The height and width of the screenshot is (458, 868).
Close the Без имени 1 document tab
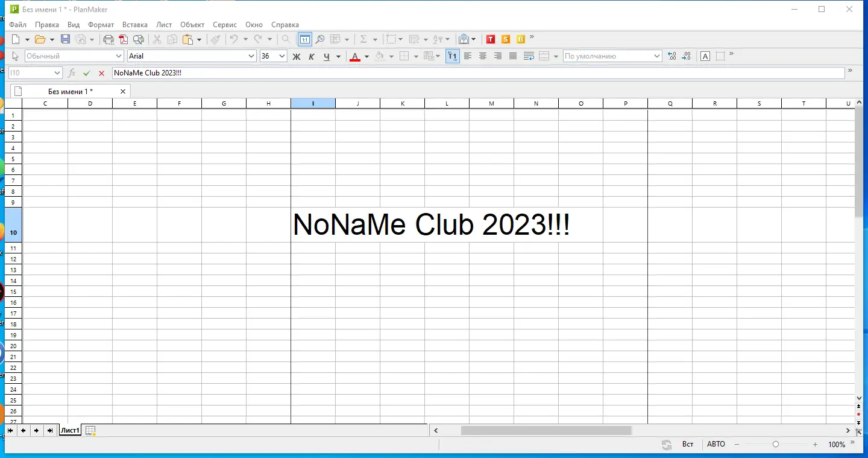(x=123, y=91)
